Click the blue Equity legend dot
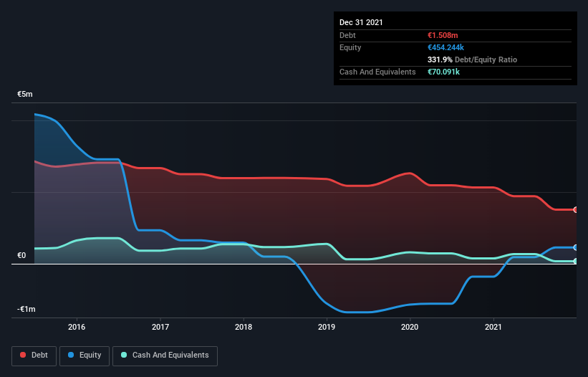The image size is (588, 377). click(71, 355)
